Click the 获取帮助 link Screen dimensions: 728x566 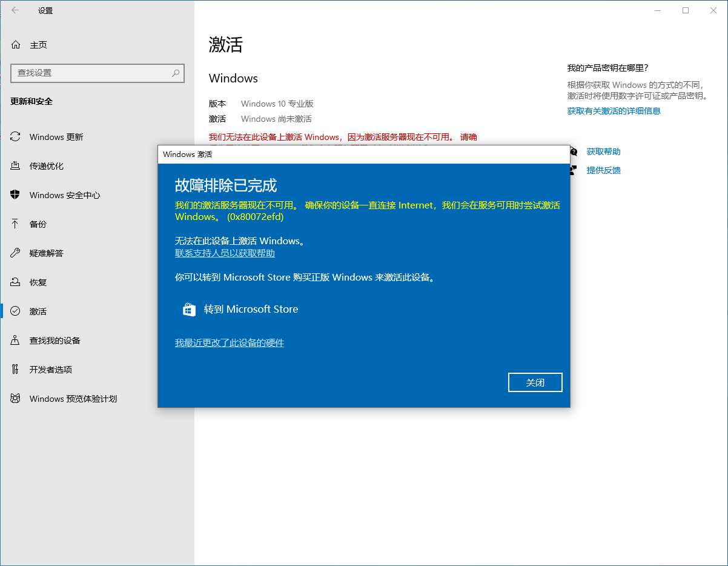tap(603, 151)
